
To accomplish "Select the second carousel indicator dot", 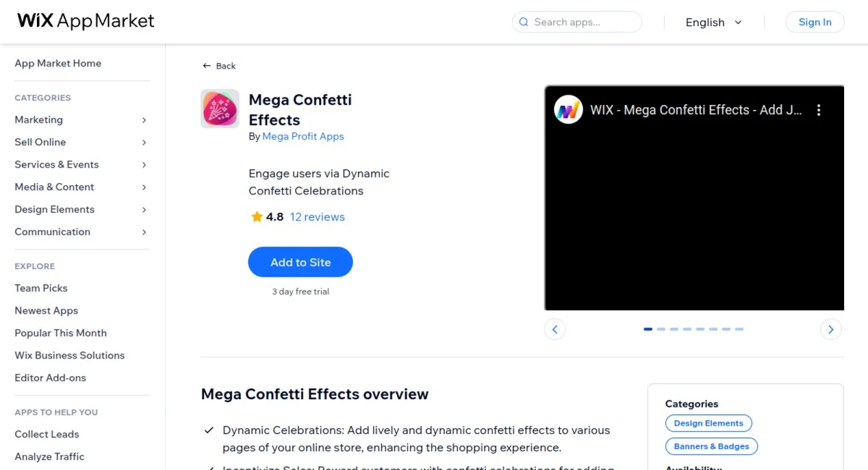I will [661, 329].
